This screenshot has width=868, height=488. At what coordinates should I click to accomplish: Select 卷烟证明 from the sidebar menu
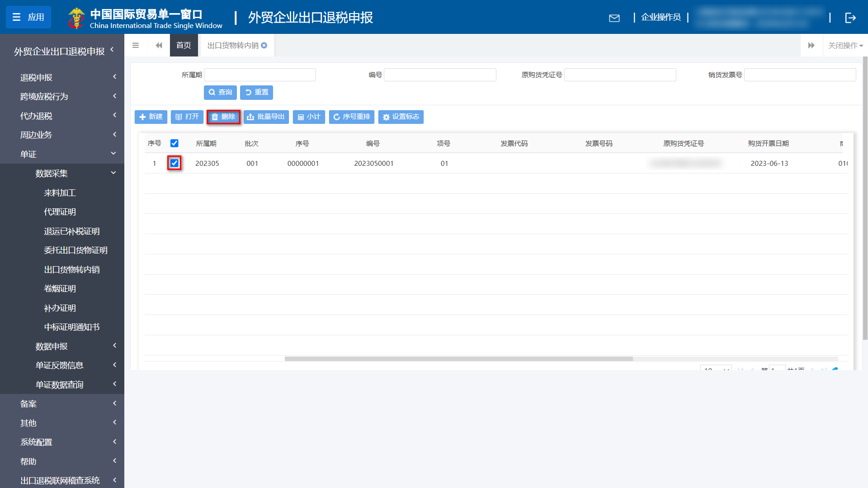click(x=59, y=289)
